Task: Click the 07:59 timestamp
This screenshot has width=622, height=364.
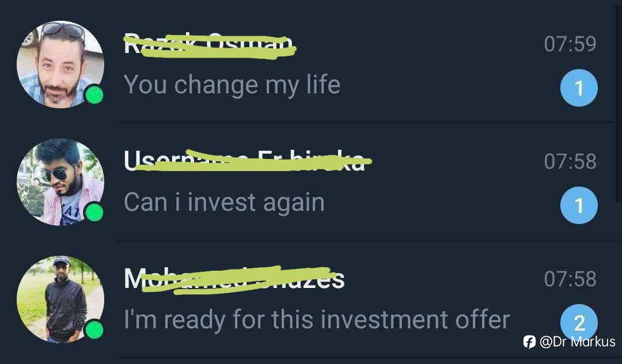Action: (x=570, y=44)
